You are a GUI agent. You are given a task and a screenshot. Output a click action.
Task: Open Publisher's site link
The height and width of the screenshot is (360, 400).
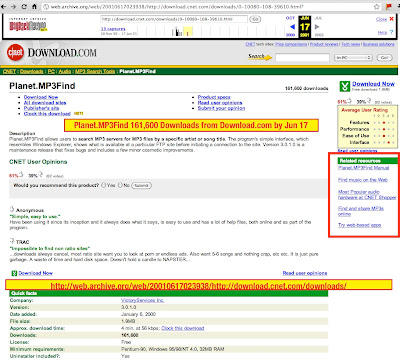pyautogui.click(x=41, y=108)
